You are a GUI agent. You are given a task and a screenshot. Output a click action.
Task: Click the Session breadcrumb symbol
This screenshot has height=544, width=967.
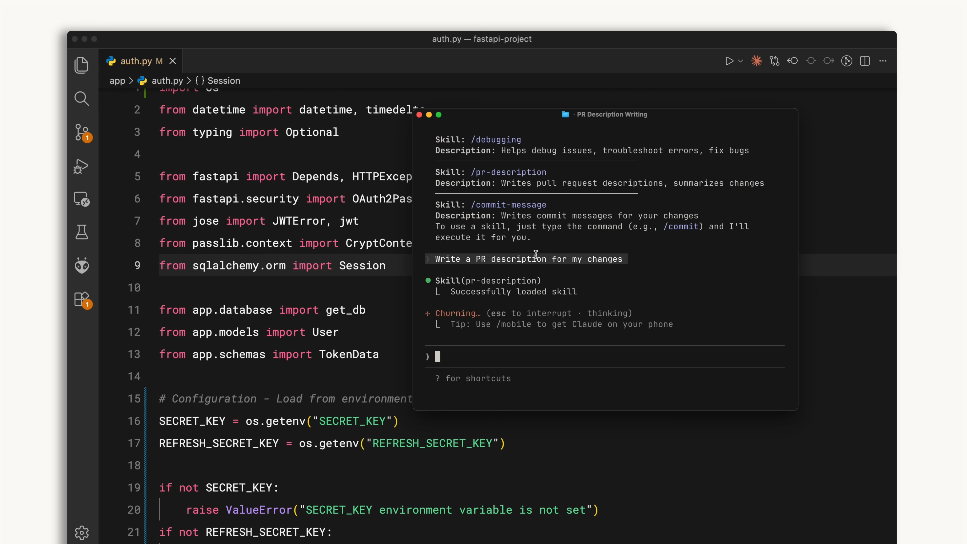coord(224,81)
